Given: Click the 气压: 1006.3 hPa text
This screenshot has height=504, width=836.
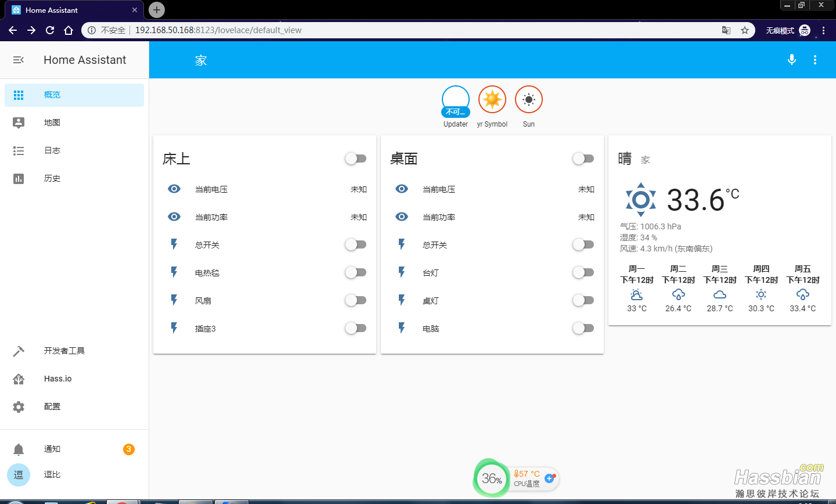Looking at the screenshot, I should [650, 226].
